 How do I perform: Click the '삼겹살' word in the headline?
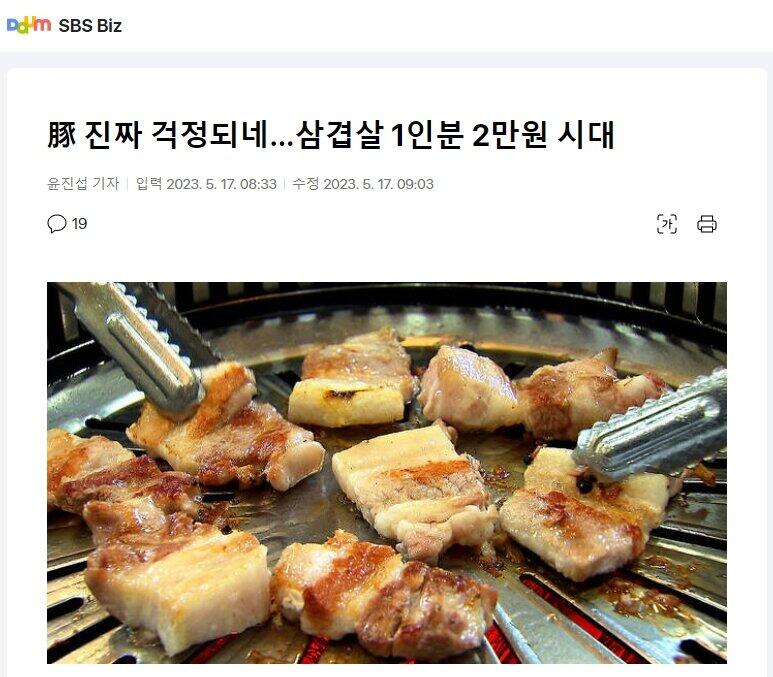point(339,135)
